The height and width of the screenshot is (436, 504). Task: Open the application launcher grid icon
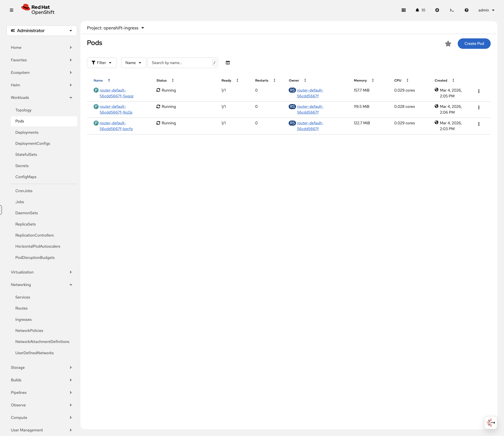coord(404,10)
